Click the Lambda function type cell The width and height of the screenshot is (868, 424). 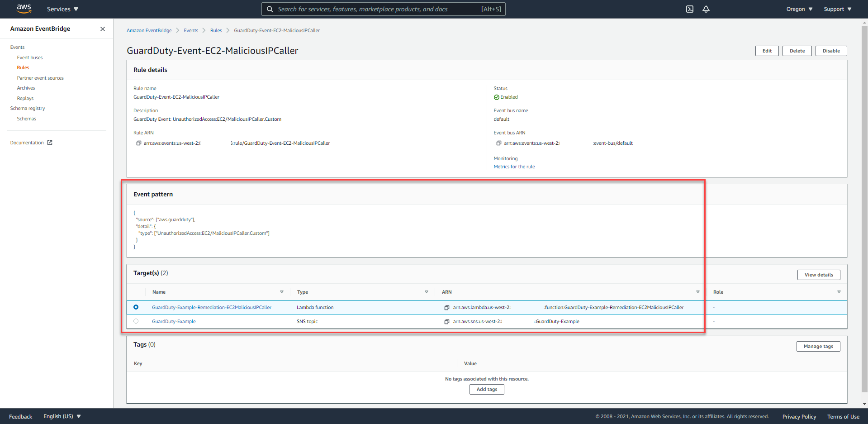[315, 307]
